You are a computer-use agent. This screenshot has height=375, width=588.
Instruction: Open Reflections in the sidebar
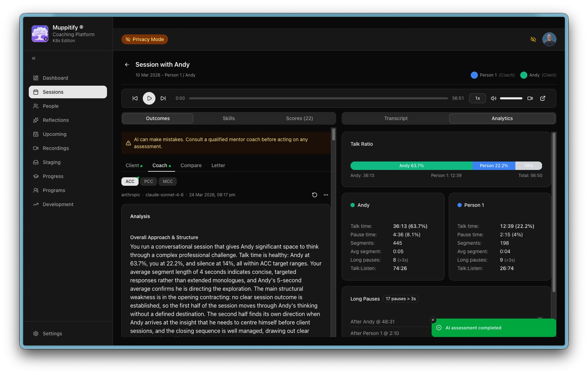56,120
